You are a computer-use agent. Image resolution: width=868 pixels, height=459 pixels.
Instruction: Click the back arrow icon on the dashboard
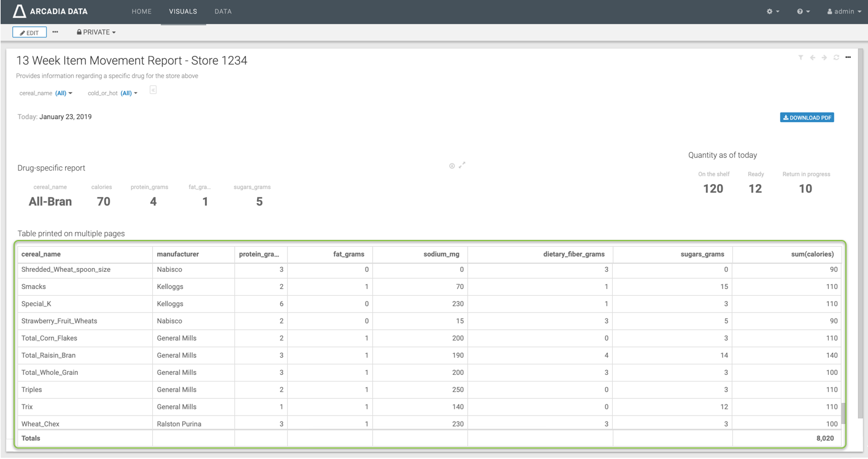coord(813,58)
